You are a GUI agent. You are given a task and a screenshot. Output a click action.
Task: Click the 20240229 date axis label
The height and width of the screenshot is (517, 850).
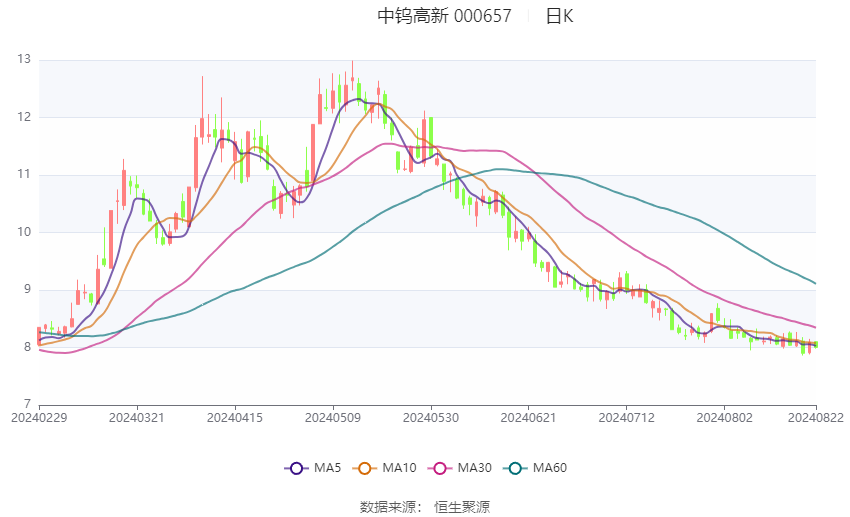(39, 418)
